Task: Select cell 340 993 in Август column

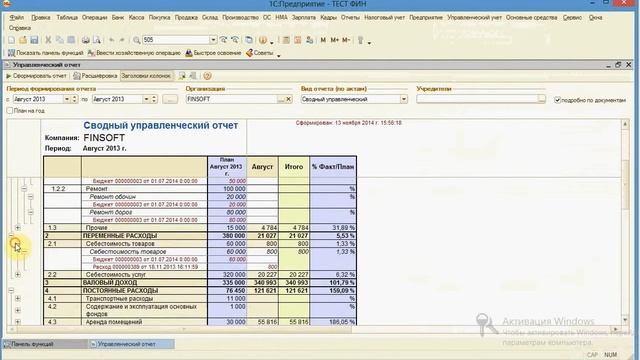Action: pyautogui.click(x=262, y=282)
